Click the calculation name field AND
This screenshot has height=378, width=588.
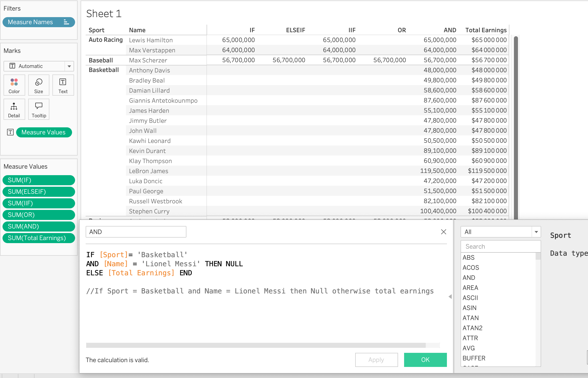point(136,232)
